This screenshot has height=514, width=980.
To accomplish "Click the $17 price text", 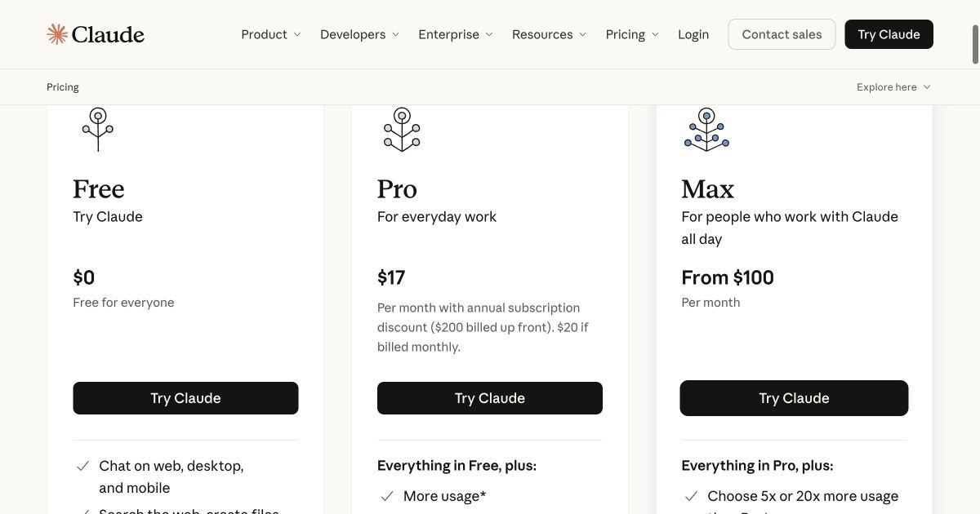I will 391,277.
